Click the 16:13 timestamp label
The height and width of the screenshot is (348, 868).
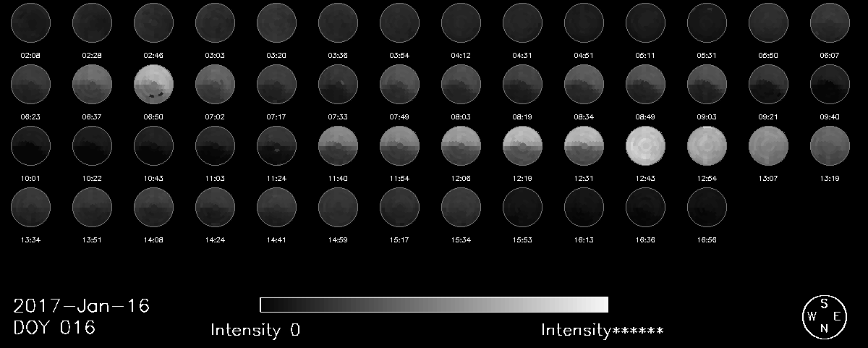[x=584, y=240]
